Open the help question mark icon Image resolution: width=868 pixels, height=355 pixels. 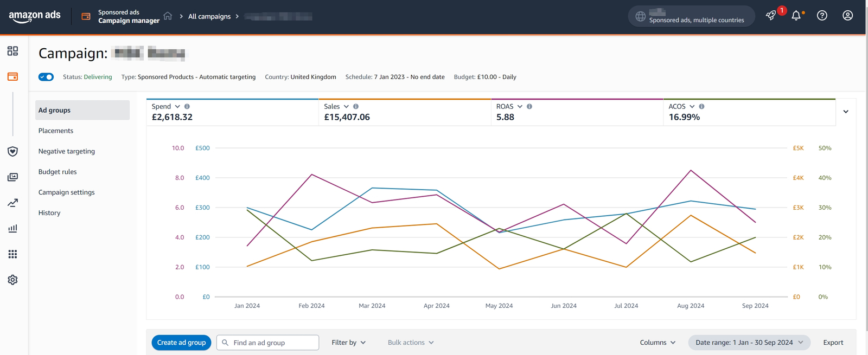(822, 16)
